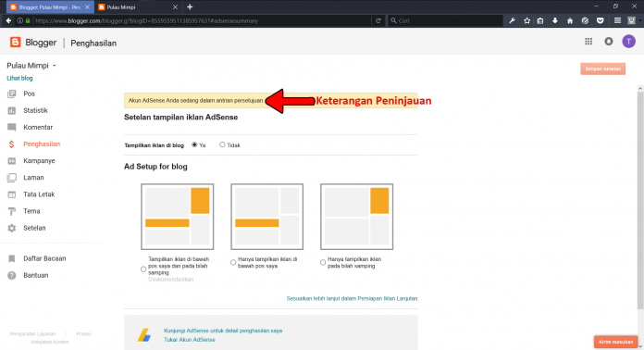The width and height of the screenshot is (644, 350).
Task: Click the page vertical scrollbar
Action: (640, 201)
